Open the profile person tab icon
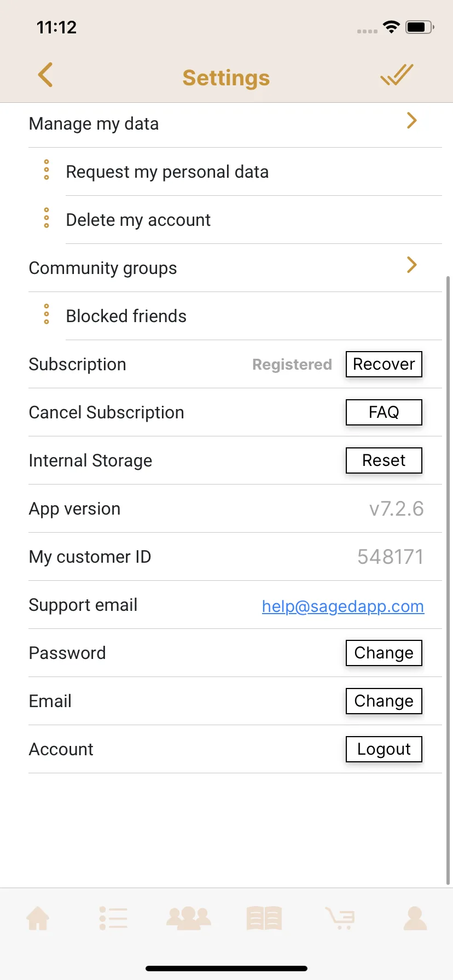 click(x=415, y=918)
